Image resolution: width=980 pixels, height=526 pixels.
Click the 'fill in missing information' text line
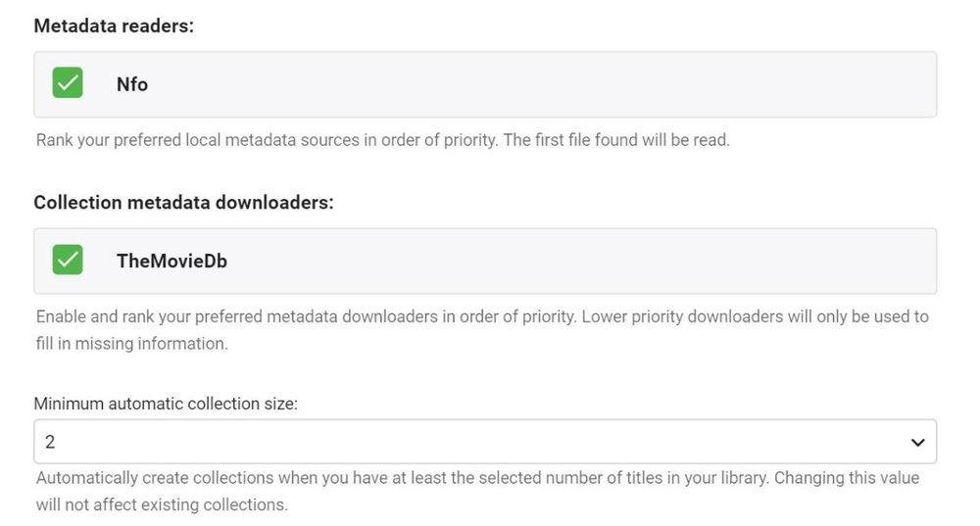point(131,344)
